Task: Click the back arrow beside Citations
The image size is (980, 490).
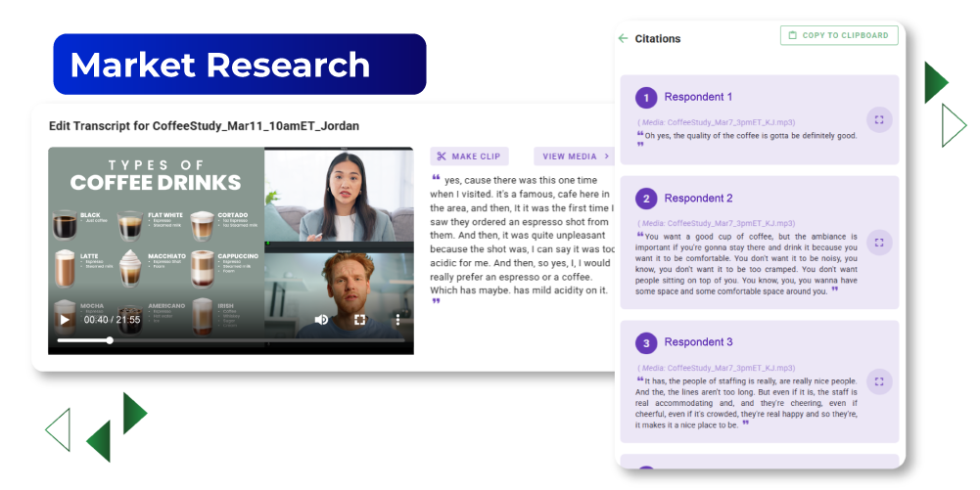Action: tap(623, 39)
